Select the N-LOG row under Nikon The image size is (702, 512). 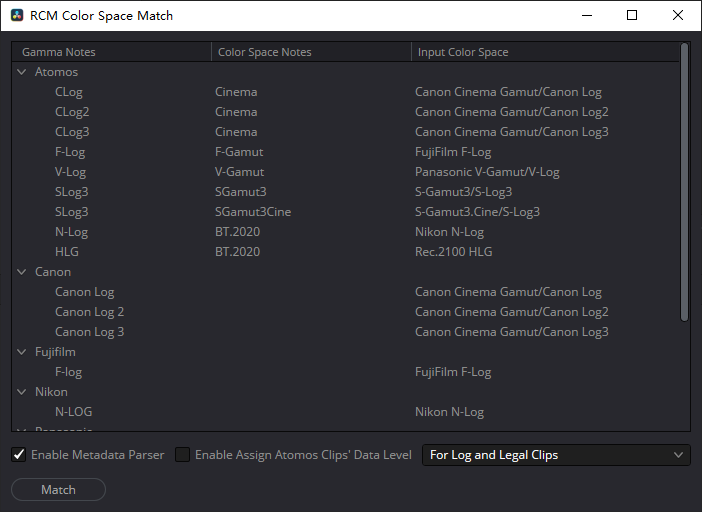coord(345,412)
